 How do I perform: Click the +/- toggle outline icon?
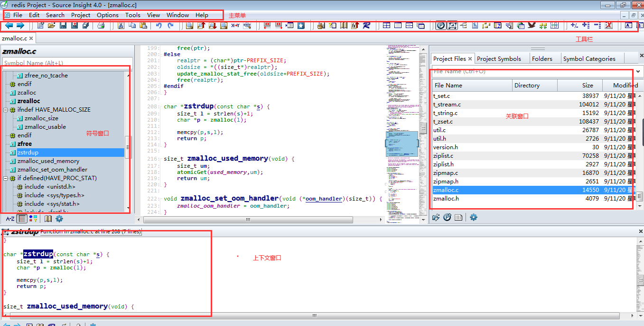point(574,25)
